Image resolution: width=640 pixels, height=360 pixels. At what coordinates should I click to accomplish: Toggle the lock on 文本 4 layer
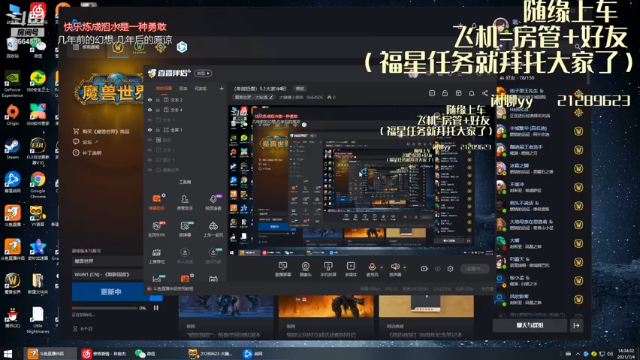pyautogui.click(x=158, y=110)
